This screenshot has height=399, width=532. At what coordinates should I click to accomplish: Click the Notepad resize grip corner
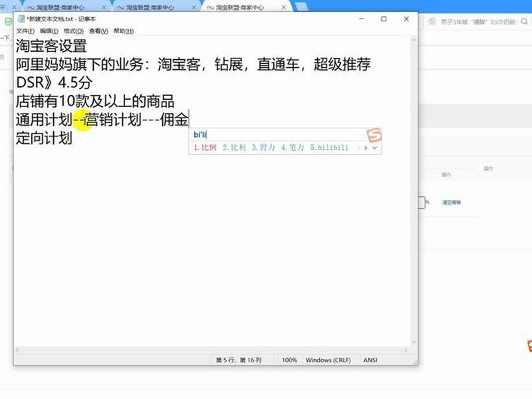click(414, 362)
